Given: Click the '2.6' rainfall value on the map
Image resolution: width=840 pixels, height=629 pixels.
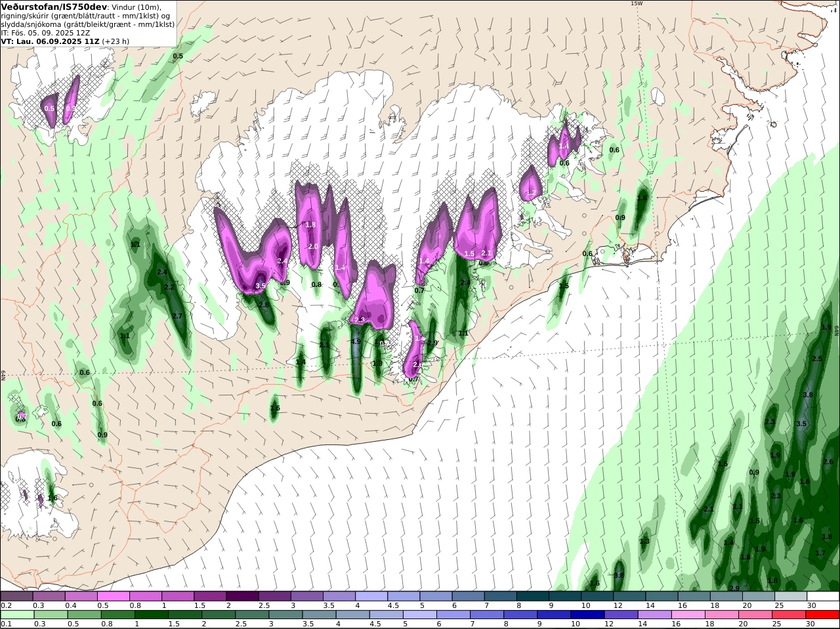Looking at the screenshot, I should 828,462.
